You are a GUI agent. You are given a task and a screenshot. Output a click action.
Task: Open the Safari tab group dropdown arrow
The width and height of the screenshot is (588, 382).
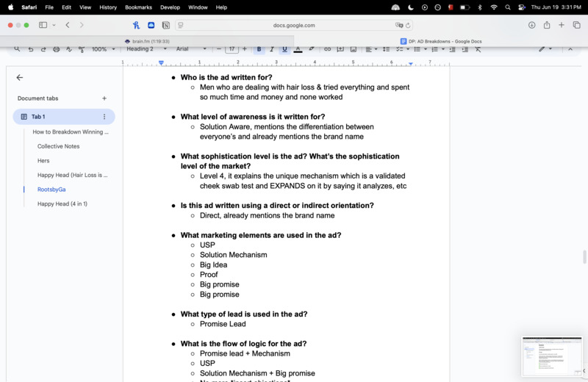pos(54,25)
